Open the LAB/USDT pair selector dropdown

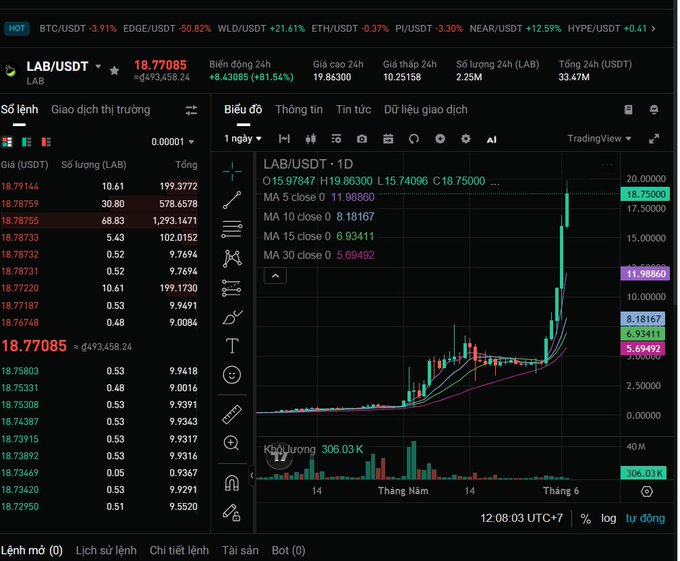click(x=98, y=66)
